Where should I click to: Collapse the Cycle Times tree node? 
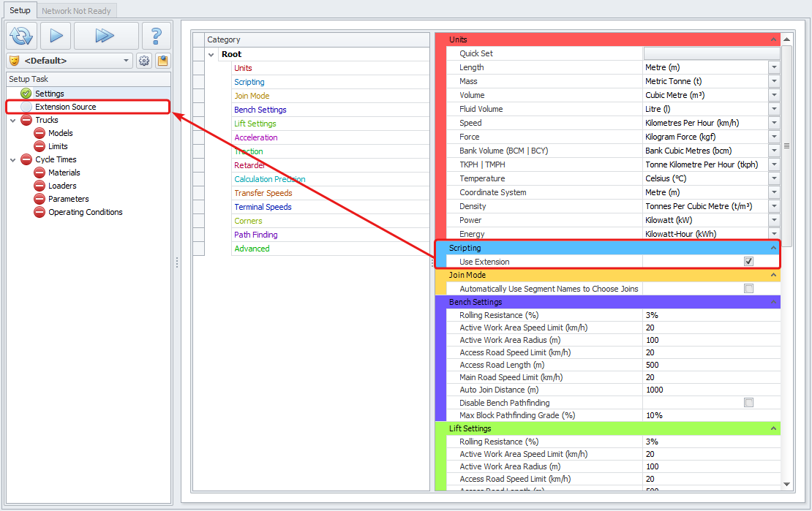click(13, 160)
